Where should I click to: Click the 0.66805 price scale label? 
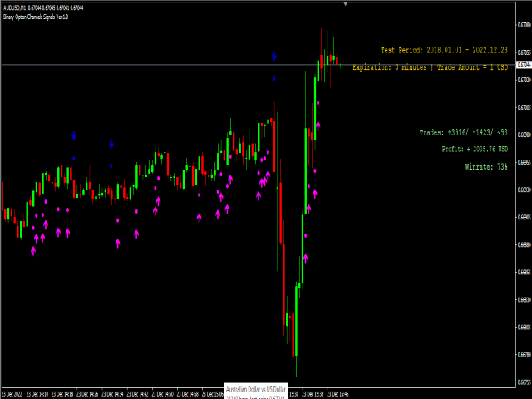tap(524, 327)
